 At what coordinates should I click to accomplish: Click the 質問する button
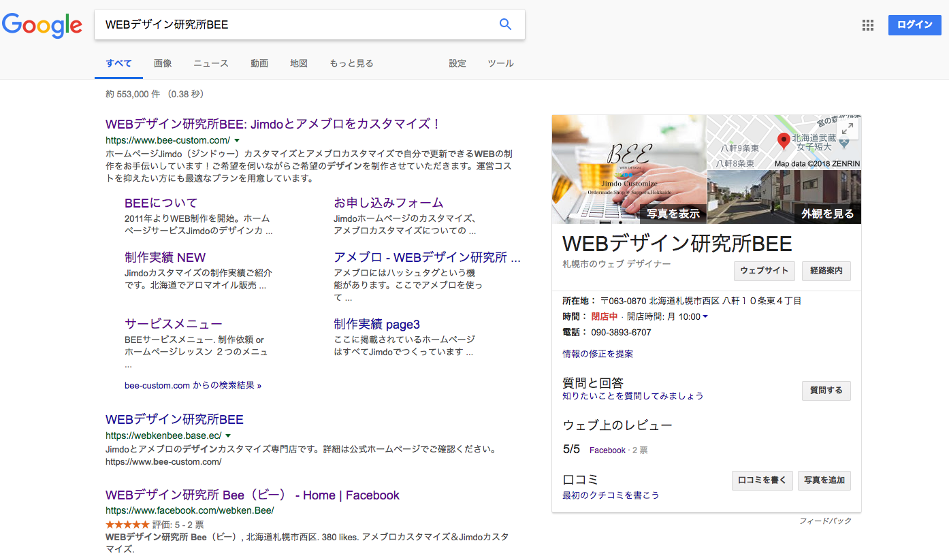[826, 391]
